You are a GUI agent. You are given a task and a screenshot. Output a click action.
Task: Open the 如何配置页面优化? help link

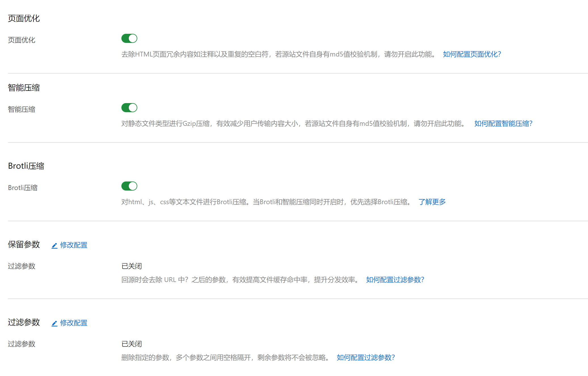pos(472,54)
